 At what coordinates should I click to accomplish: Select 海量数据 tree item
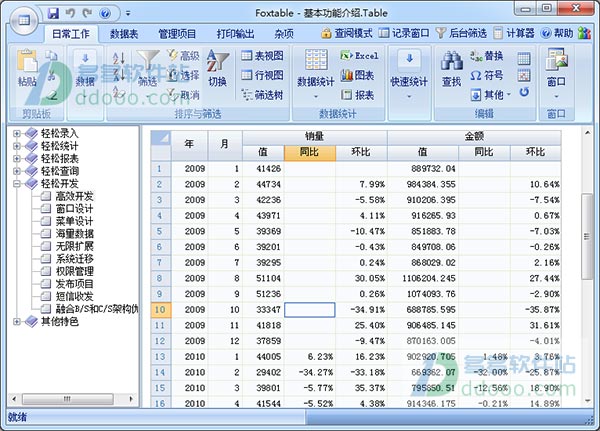(74, 233)
